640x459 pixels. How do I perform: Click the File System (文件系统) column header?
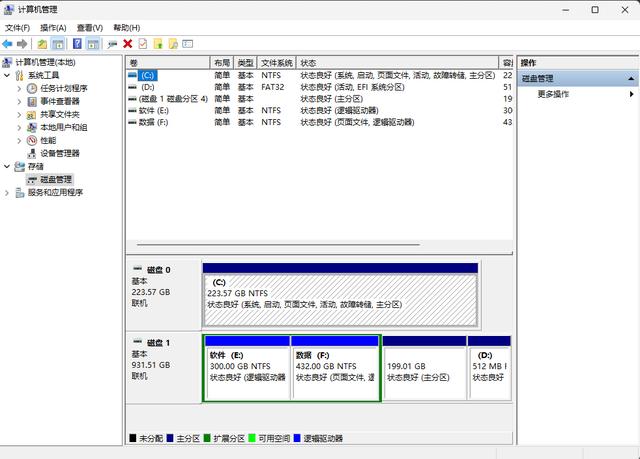277,63
